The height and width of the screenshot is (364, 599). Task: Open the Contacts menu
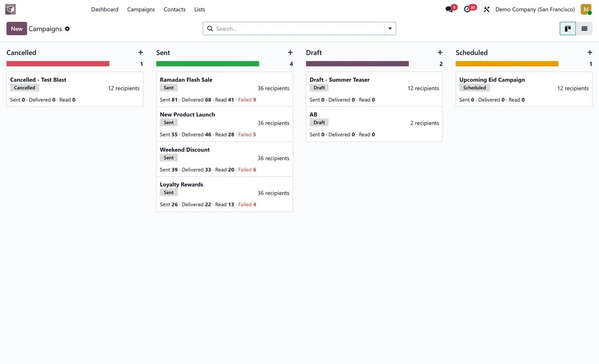(175, 9)
